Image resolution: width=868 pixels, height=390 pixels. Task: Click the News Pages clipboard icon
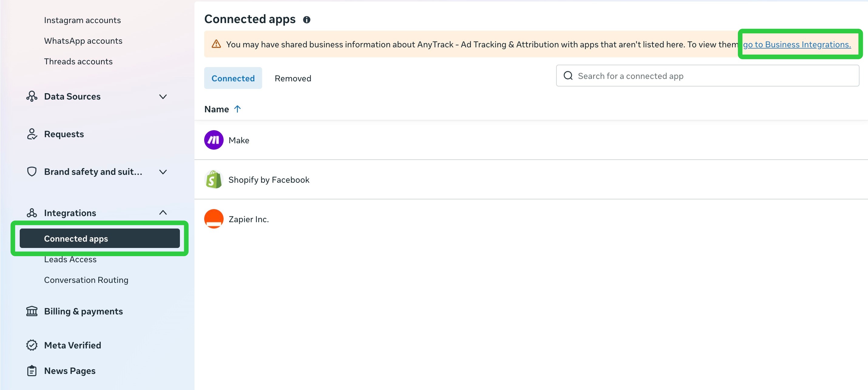(32, 371)
